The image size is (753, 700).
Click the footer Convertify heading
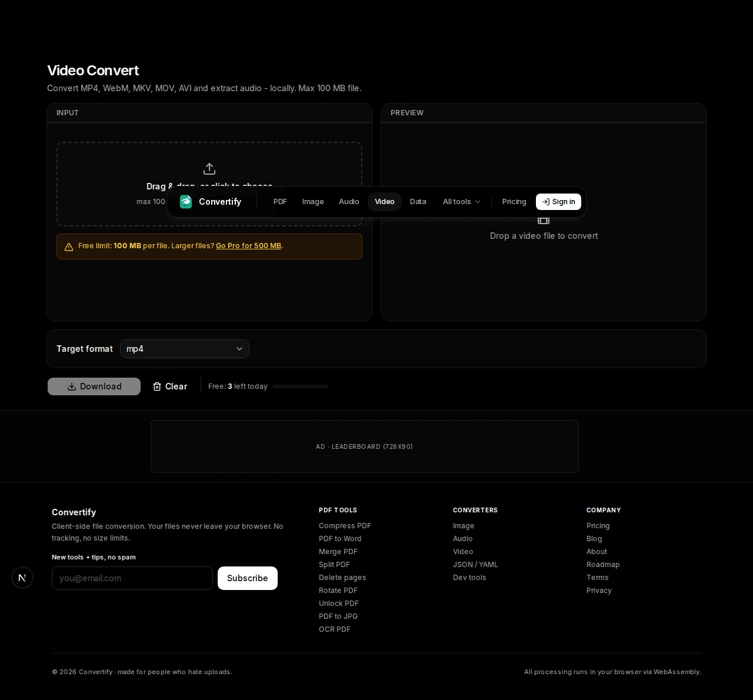point(74,512)
